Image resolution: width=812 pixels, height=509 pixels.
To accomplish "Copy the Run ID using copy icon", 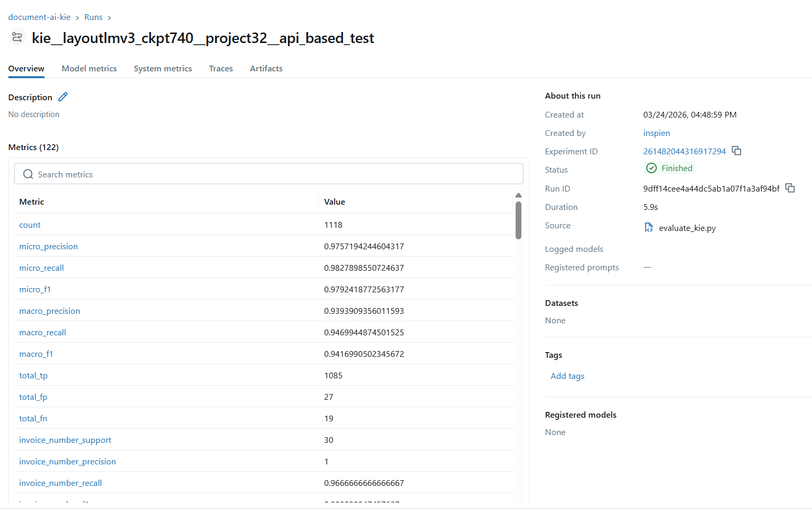I will pos(790,188).
